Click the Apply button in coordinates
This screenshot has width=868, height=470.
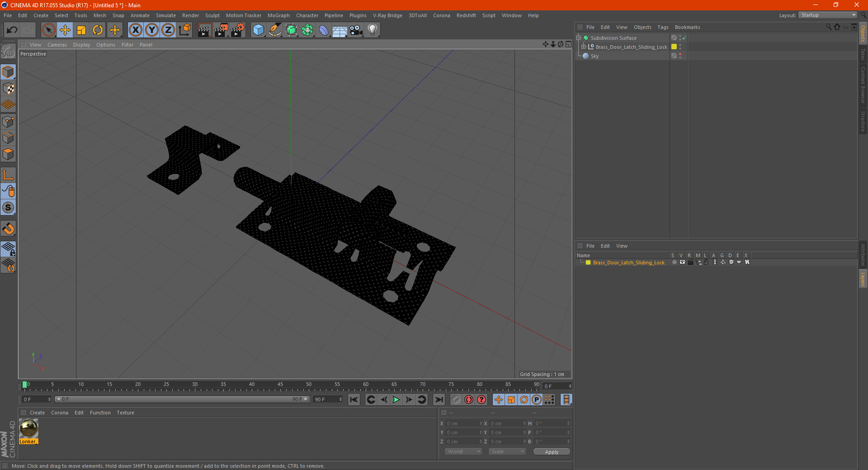[x=552, y=451]
